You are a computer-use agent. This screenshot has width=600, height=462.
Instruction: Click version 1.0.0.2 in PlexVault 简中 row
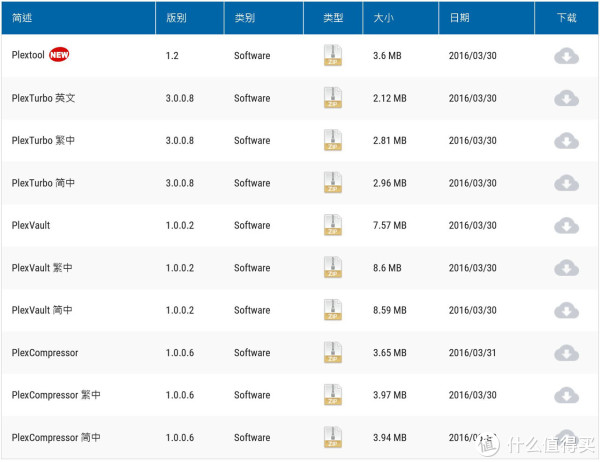[179, 310]
